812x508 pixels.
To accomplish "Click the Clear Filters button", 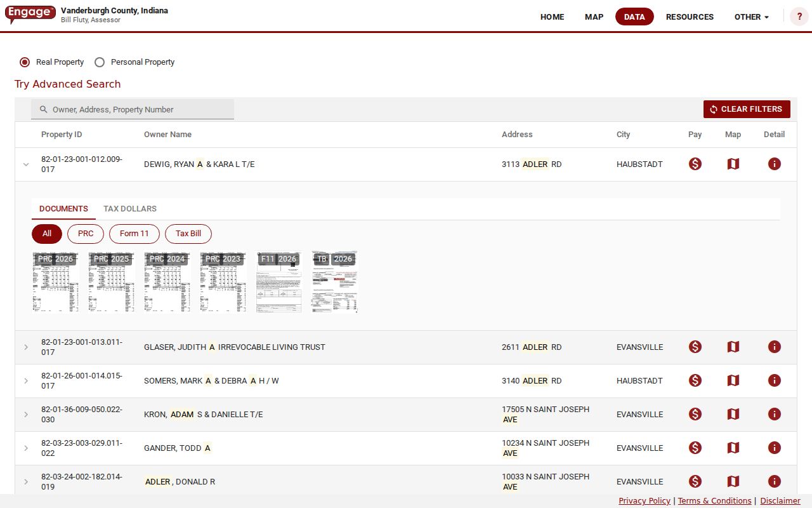I will tap(747, 109).
